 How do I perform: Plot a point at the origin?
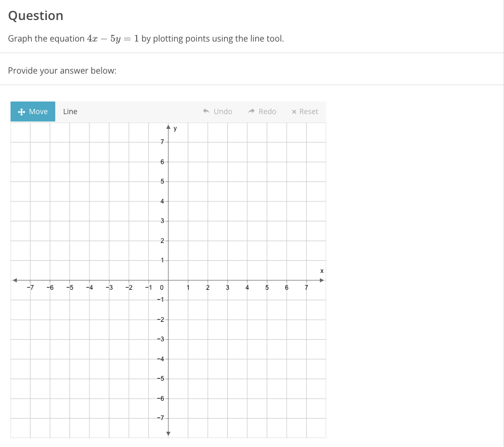coord(168,280)
